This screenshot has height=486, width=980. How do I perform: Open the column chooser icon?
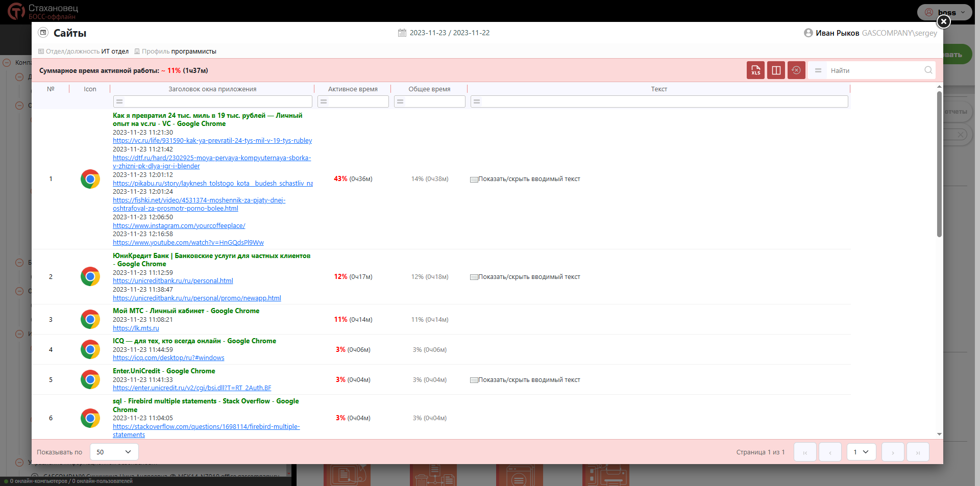776,70
